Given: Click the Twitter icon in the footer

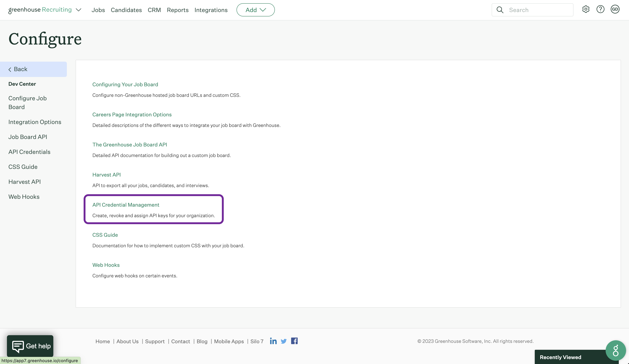Looking at the screenshot, I should (x=284, y=341).
